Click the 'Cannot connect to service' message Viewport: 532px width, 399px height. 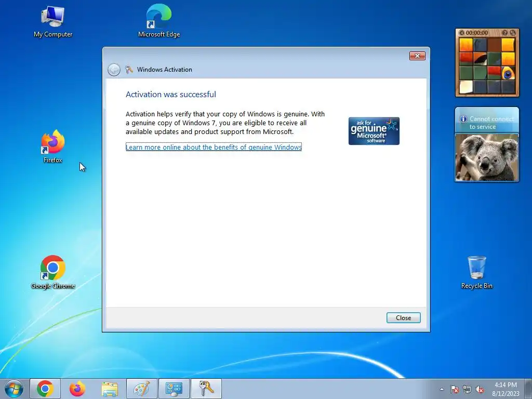491,123
